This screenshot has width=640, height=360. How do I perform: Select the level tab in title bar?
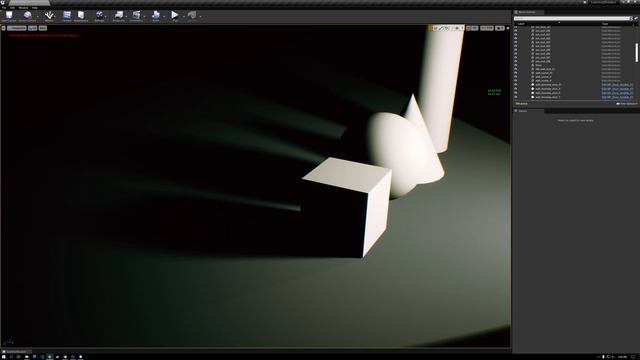click(x=29, y=2)
